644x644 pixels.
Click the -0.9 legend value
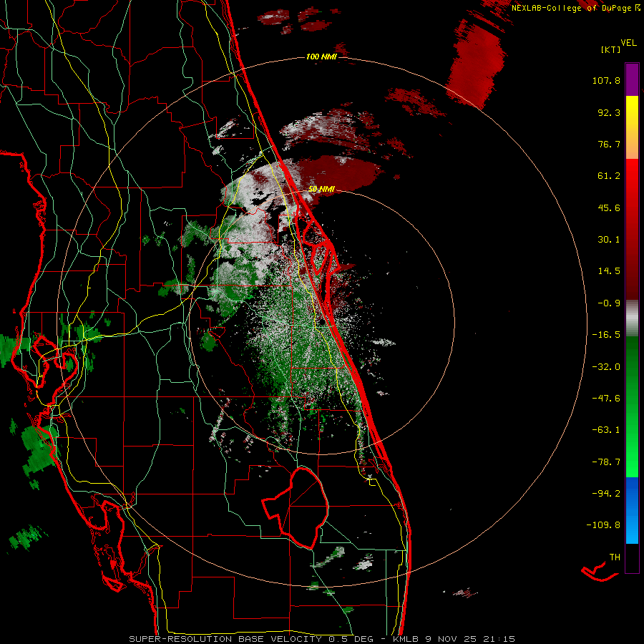pyautogui.click(x=609, y=303)
